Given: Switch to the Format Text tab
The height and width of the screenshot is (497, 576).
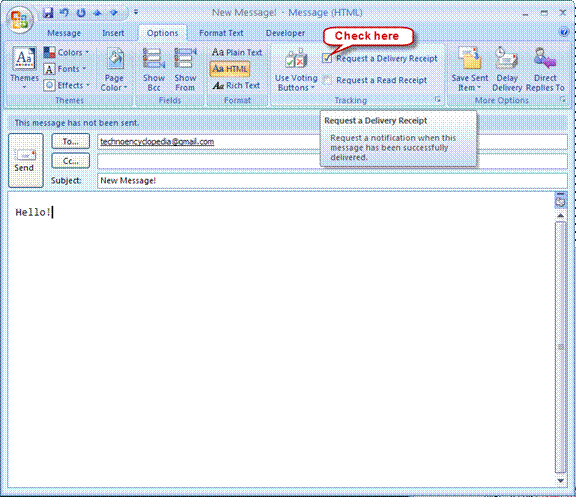Looking at the screenshot, I should click(221, 33).
